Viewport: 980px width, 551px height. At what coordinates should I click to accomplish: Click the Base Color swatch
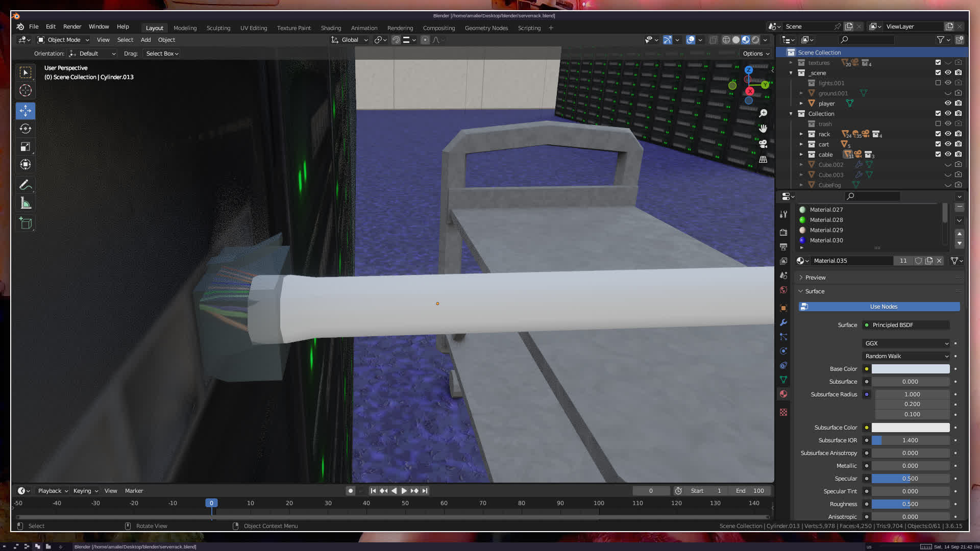point(910,369)
